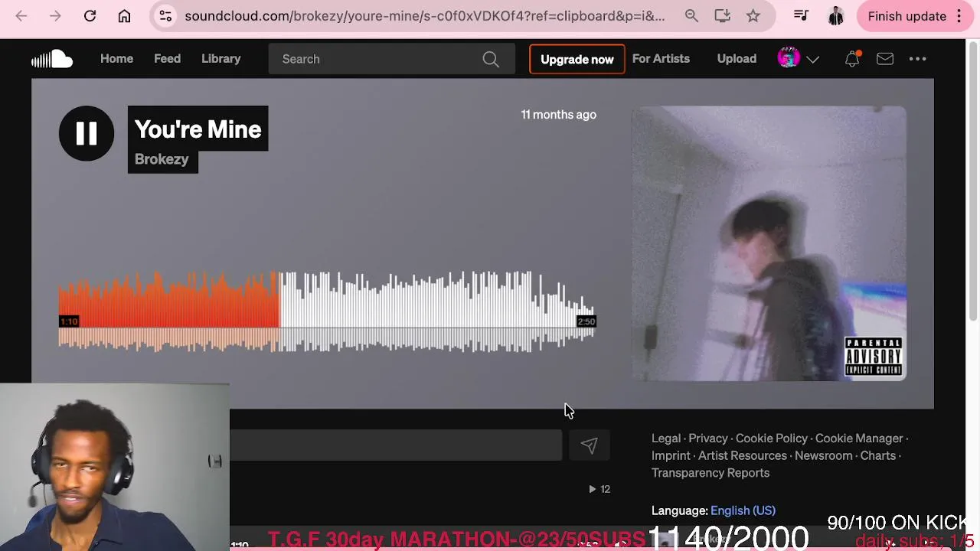980x551 pixels.
Task: Click the soundcloud.com address bar URL
Action: pos(425,16)
